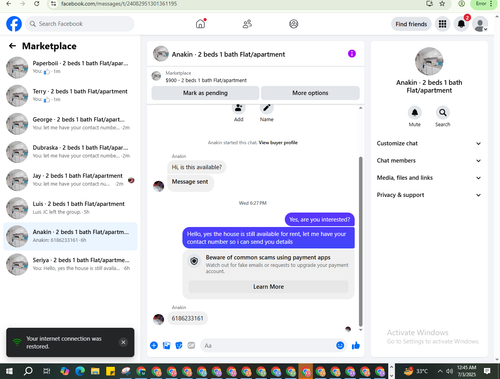Open Windows taskbar search
Viewport: 500px width, 379px height.
tap(28, 371)
